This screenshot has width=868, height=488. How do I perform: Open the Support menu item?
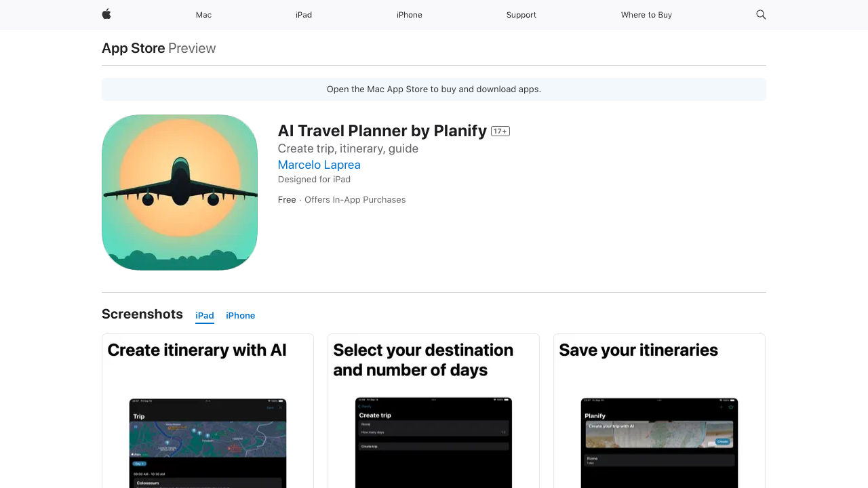521,15
